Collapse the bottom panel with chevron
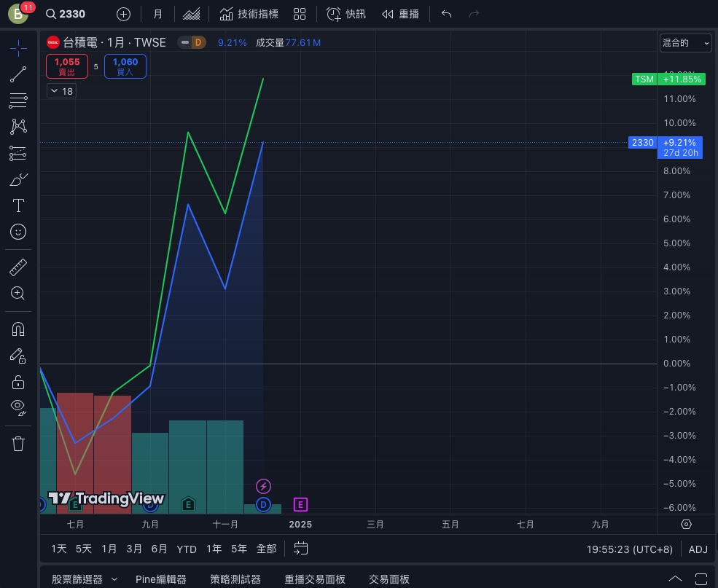Screen dimensions: 718x588 click(676, 579)
